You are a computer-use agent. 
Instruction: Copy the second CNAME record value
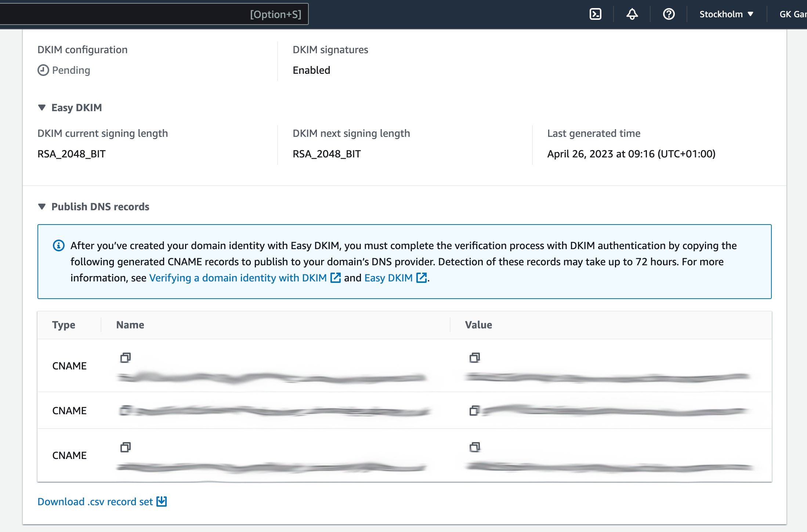coord(475,411)
